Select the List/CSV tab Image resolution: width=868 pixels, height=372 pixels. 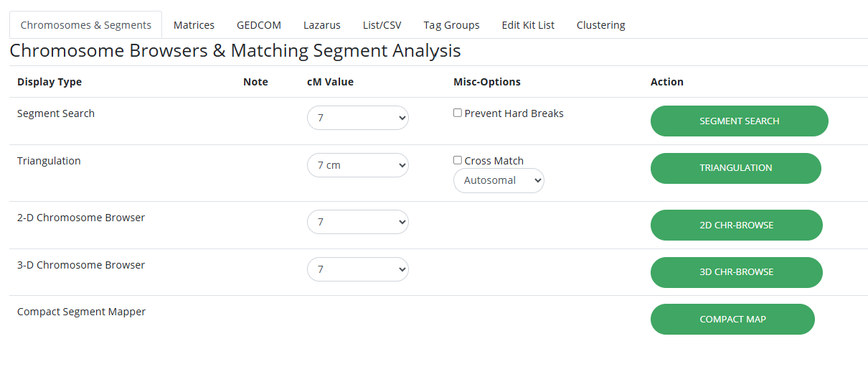click(x=382, y=25)
